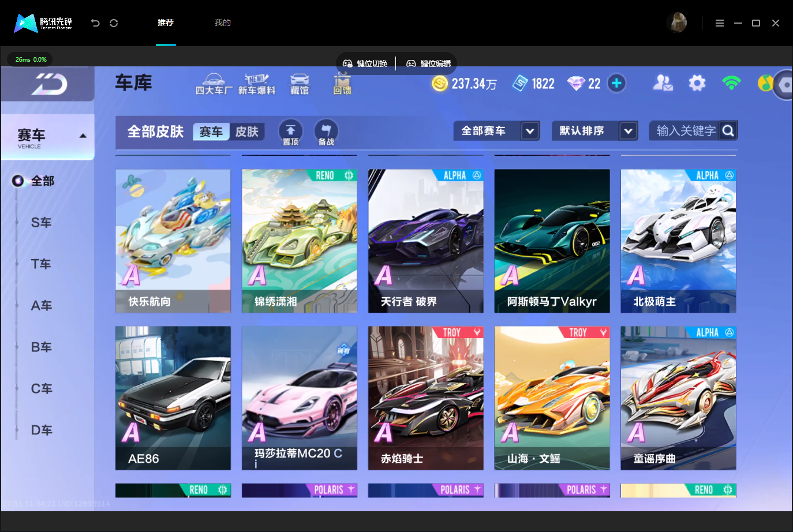Select the 锦绣潇湘 car card
This screenshot has height=532, width=793.
[300, 241]
